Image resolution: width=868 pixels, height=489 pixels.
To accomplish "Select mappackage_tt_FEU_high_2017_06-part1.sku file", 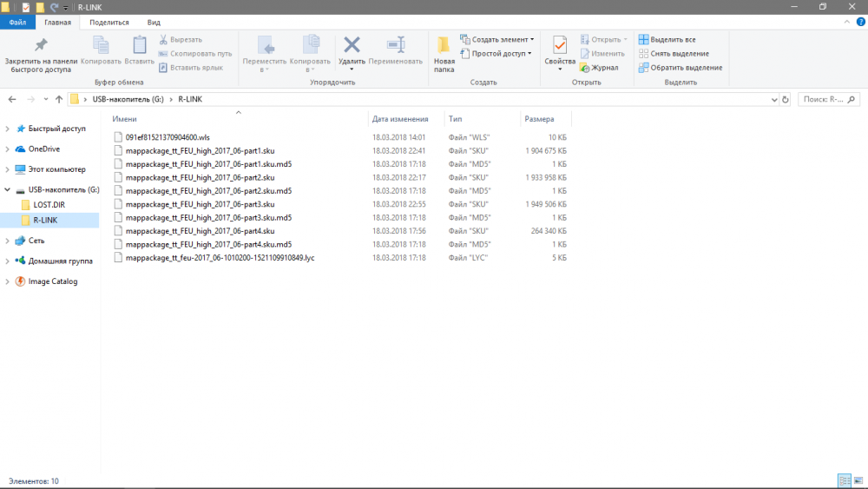I will [x=200, y=150].
